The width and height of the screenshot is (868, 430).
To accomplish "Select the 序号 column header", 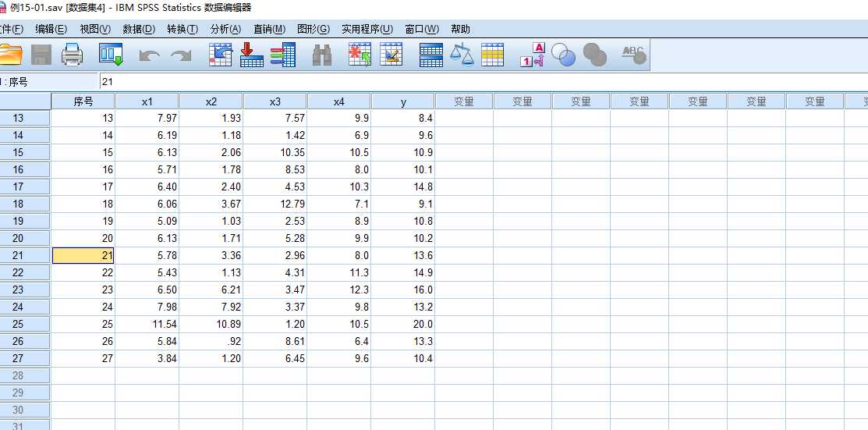I will coord(83,101).
